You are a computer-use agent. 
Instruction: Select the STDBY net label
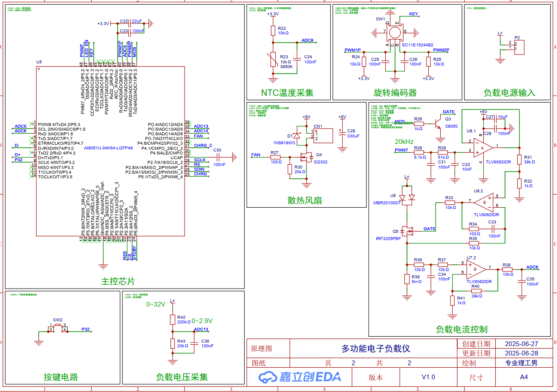[135, 253]
